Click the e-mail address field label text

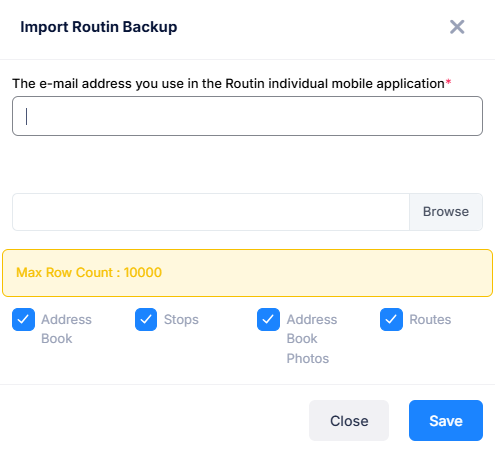[232, 83]
